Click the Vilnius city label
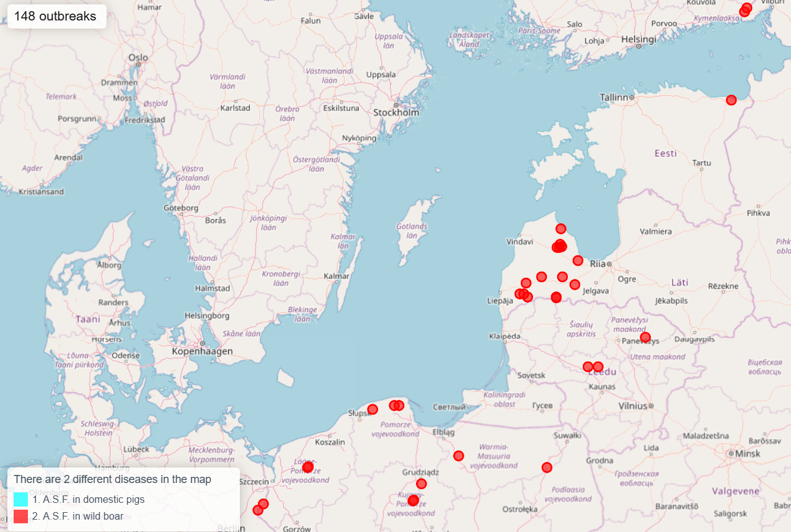Image resolution: width=791 pixels, height=532 pixels. tap(632, 406)
